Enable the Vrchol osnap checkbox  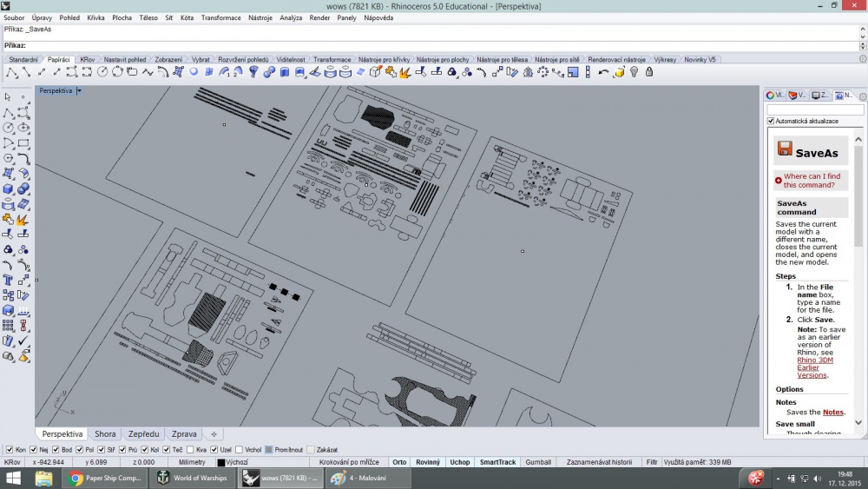pos(239,450)
